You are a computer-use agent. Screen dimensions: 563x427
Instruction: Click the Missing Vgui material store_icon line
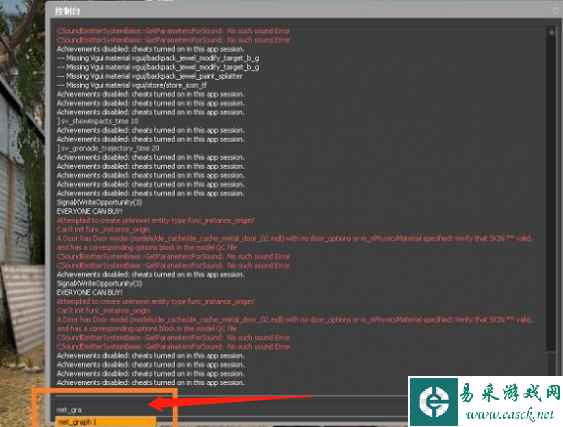coord(132,85)
